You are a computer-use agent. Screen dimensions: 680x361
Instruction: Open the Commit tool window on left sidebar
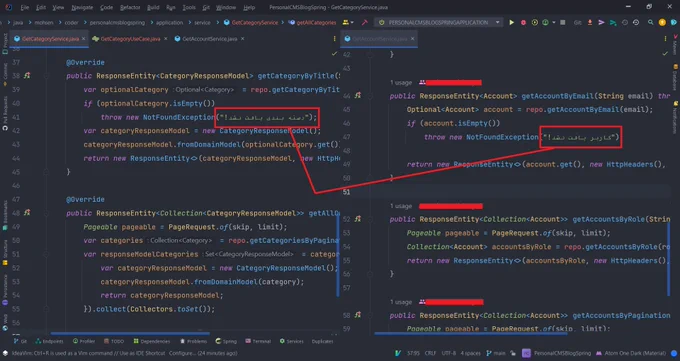5,74
